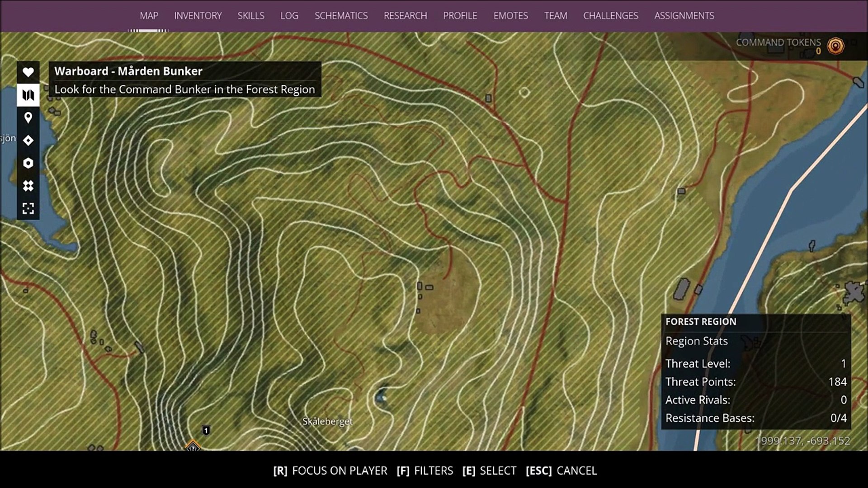Click the Select prompt at bottom
The width and height of the screenshot is (868, 488).
[x=489, y=471]
